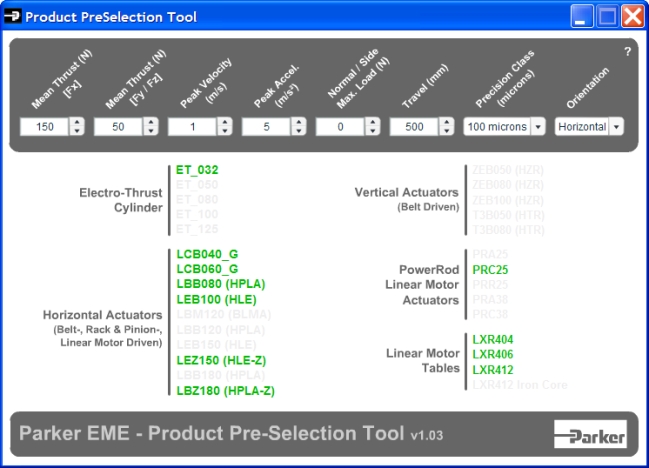The height and width of the screenshot is (468, 649).
Task: Click the Mean Thrust Fx field showing 150
Action: [44, 127]
